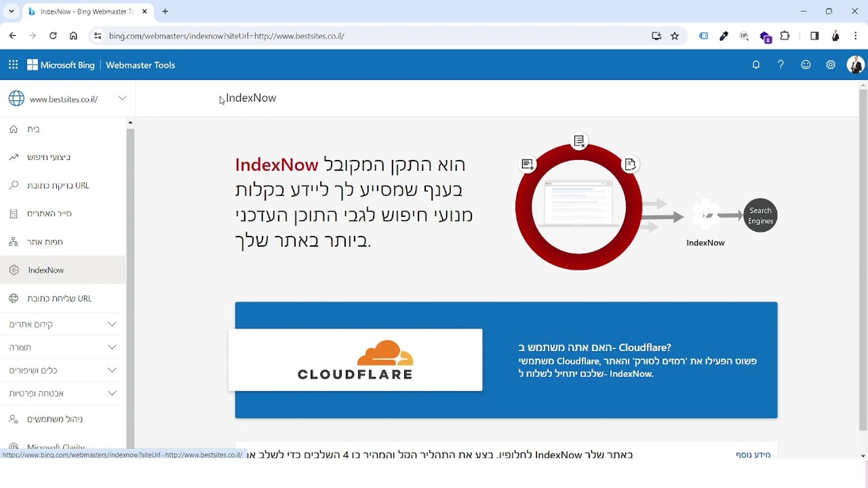
Task: Click the Cloudflare logo card
Action: point(355,360)
